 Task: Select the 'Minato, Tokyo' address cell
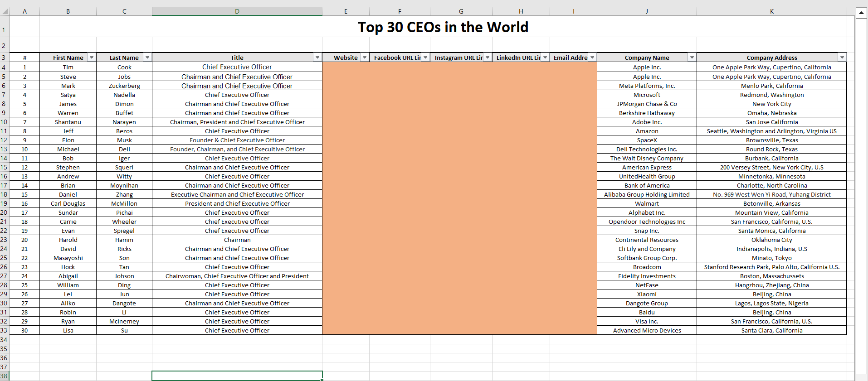pos(772,258)
